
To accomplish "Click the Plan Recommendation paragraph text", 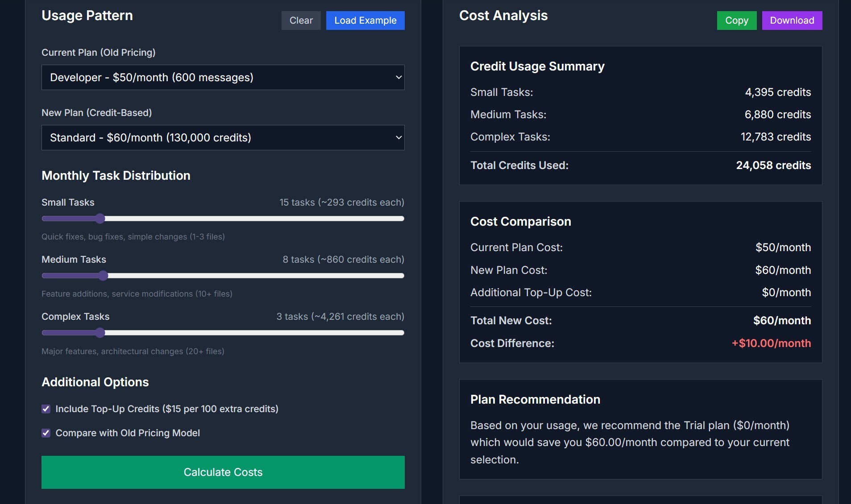I will tap(629, 442).
